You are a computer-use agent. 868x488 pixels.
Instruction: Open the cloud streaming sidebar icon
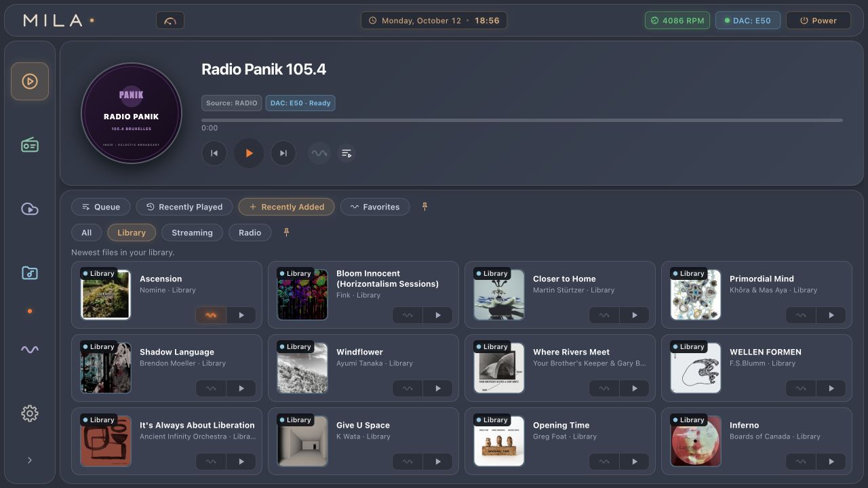[x=30, y=209]
